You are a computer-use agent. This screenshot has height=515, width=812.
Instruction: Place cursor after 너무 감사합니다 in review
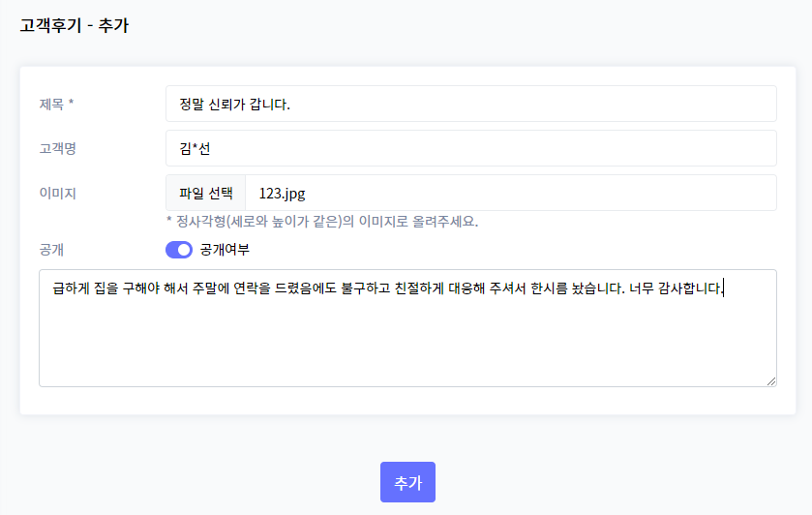click(x=724, y=288)
